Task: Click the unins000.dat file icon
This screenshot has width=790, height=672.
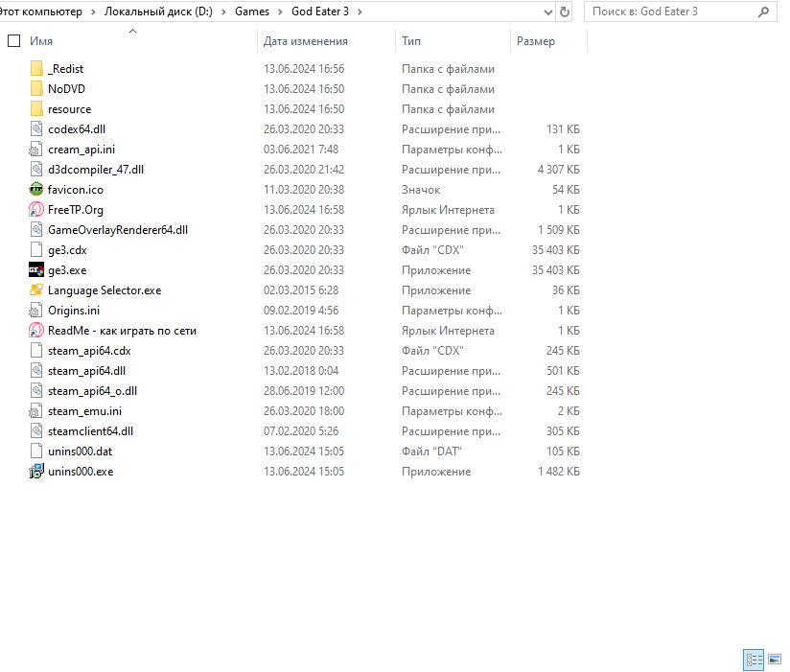Action: click(x=36, y=452)
